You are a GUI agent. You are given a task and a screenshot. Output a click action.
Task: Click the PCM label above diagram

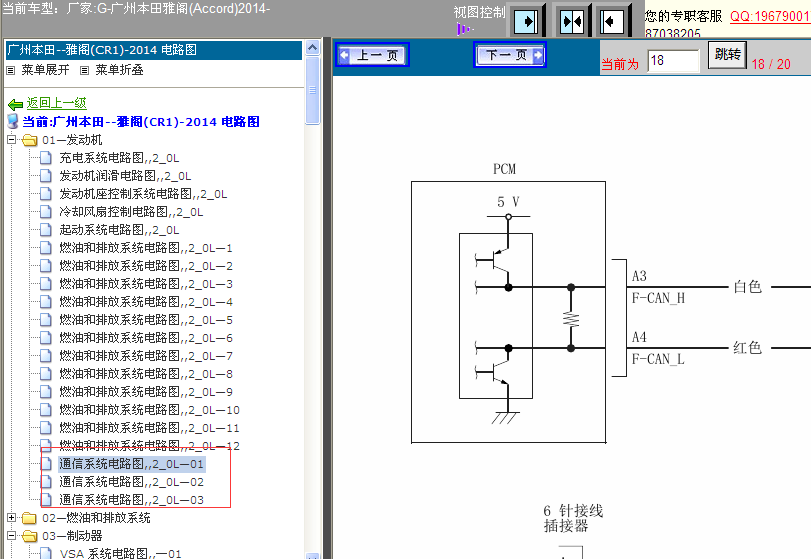[x=504, y=169]
